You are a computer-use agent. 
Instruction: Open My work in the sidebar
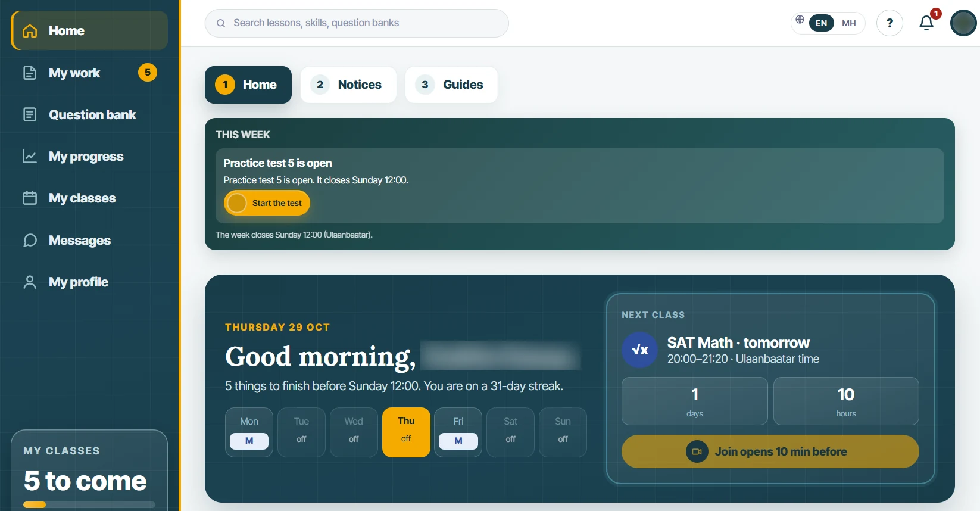click(89, 73)
